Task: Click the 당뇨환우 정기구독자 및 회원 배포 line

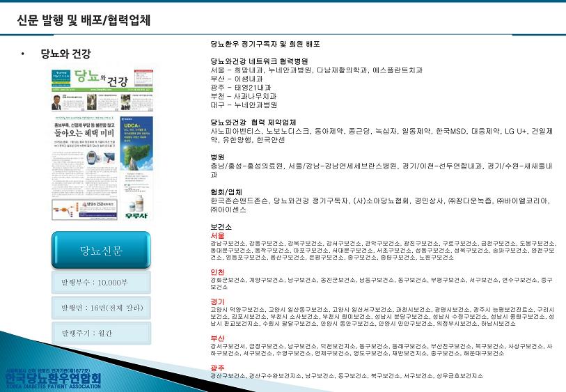Action: [265, 44]
